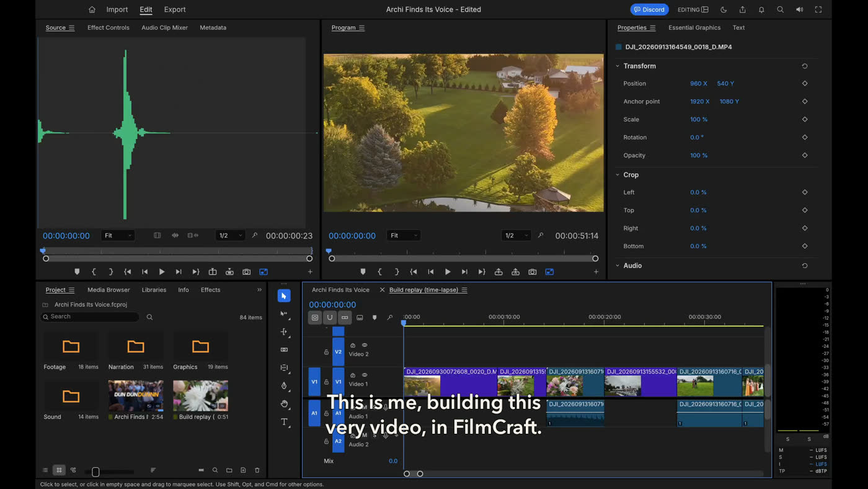
Task: Reset Transform properties with reset arrow
Action: pos(805,66)
